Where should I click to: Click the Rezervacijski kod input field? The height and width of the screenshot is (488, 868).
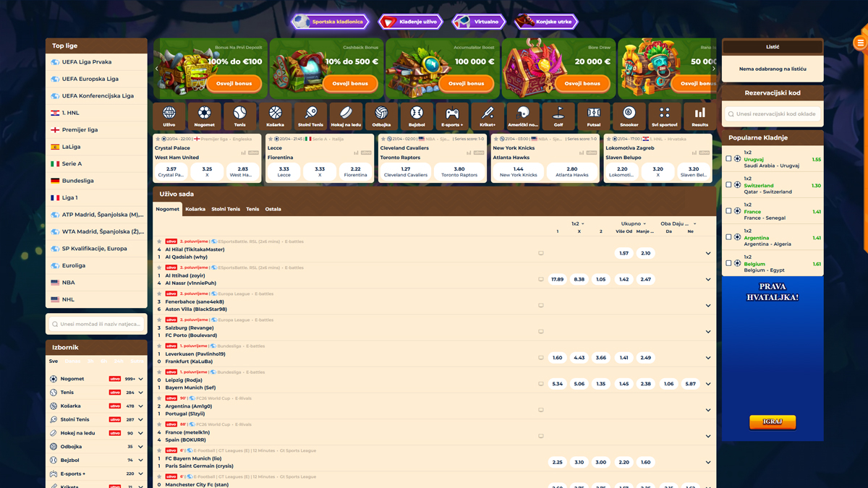tap(773, 114)
